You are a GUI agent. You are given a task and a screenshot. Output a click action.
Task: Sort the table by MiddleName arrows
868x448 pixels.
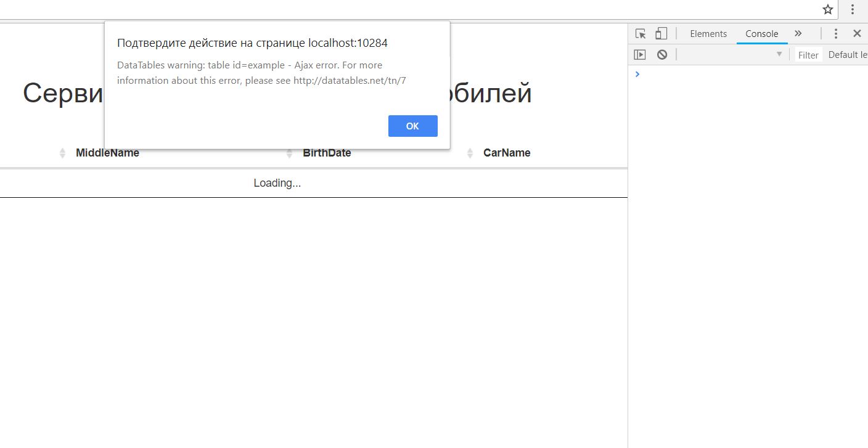tap(62, 153)
